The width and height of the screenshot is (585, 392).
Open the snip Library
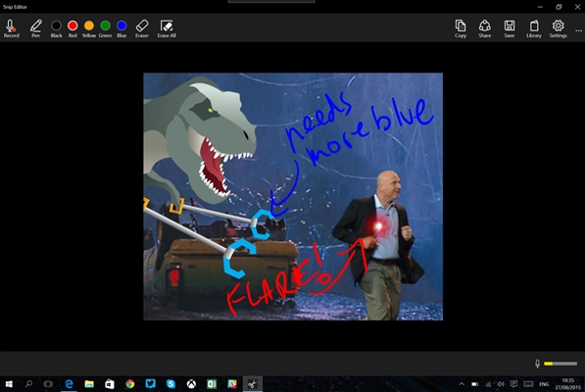click(x=534, y=28)
